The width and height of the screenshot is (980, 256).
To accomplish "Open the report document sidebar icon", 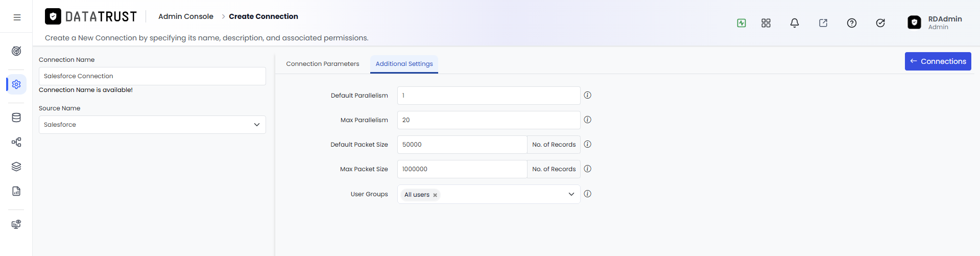I will (16, 191).
